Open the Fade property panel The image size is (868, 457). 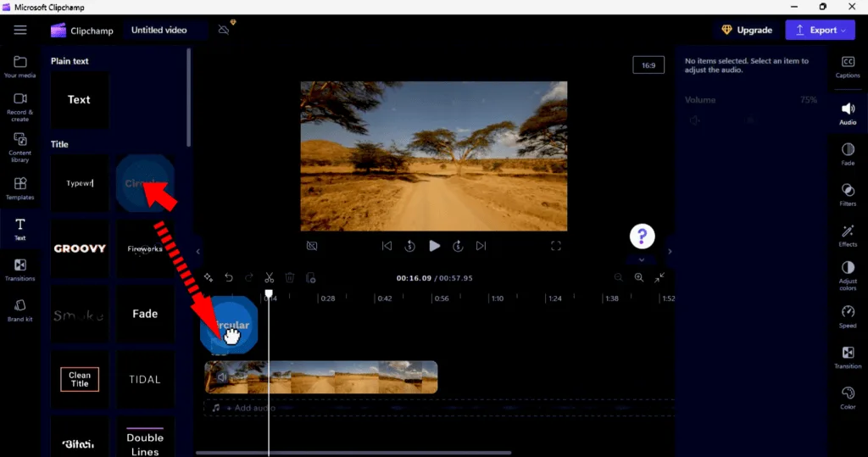[x=848, y=154]
